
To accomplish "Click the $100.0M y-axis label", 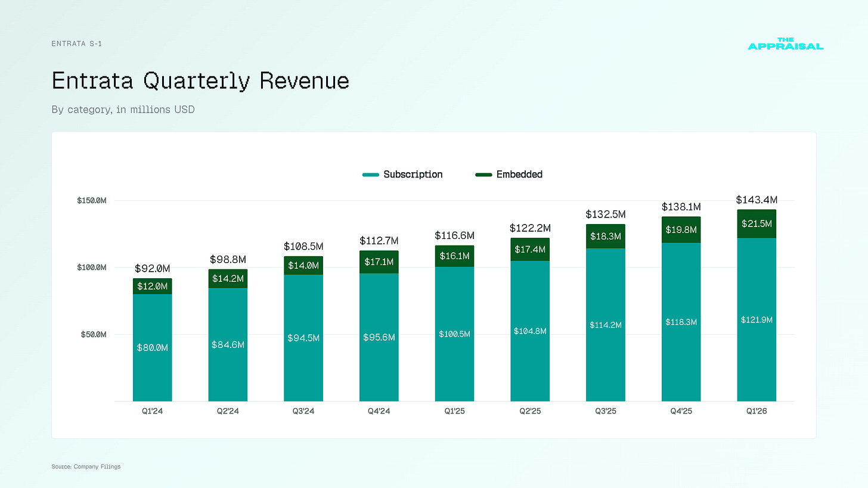I will point(92,268).
